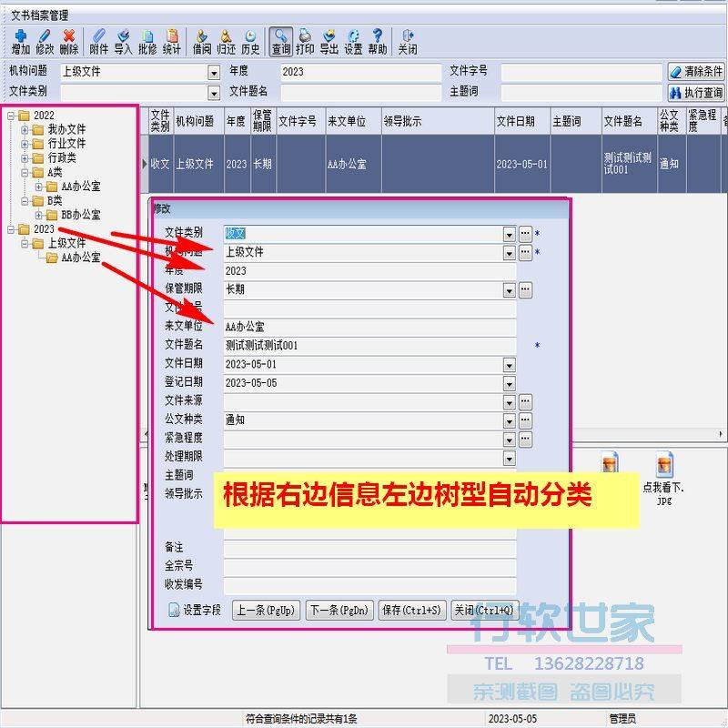This screenshot has width=728, height=728.
Task: Click the 年度 filter field showing 2023
Action: 360,72
